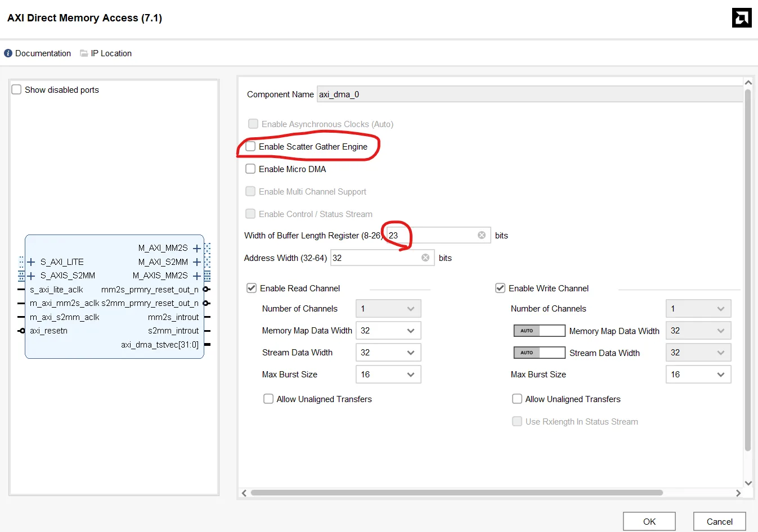The width and height of the screenshot is (758, 532).
Task: Expand the M_AXI_MM2S interface plus icon
Action: (197, 248)
